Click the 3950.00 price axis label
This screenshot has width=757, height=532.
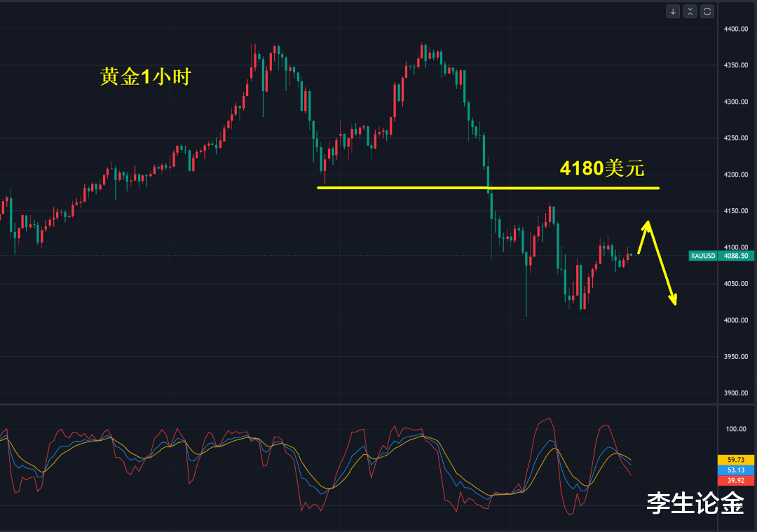736,357
